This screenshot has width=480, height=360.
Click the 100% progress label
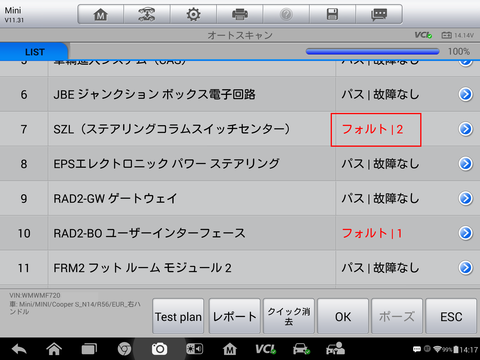tap(459, 51)
